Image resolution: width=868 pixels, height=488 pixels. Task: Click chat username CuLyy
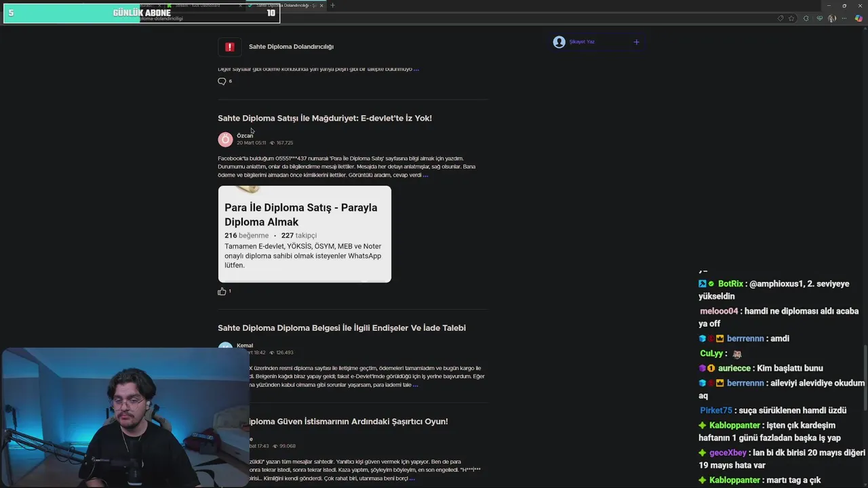[x=711, y=354]
